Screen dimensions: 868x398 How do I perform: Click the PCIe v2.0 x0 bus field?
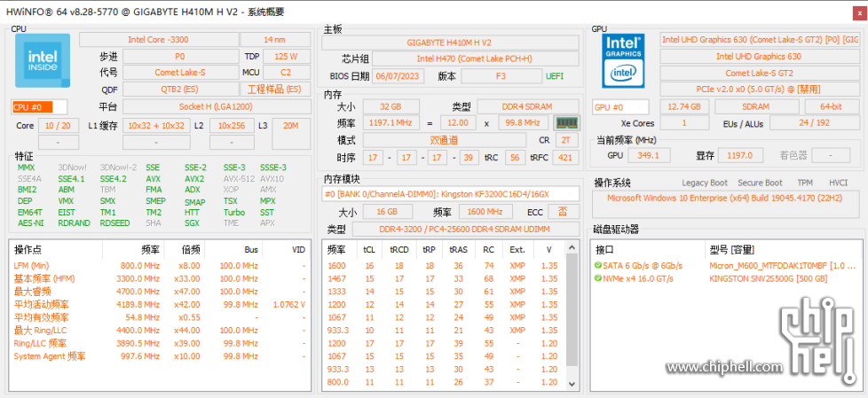759,89
